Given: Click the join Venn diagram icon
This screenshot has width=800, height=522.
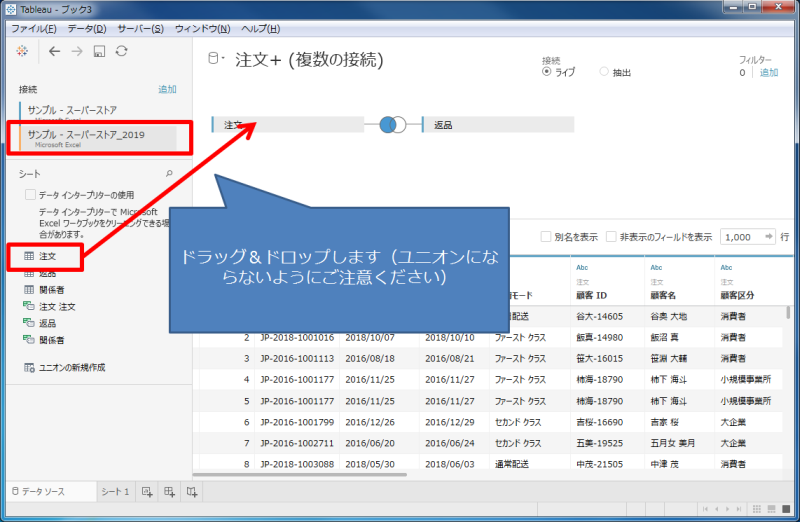Looking at the screenshot, I should 393,125.
